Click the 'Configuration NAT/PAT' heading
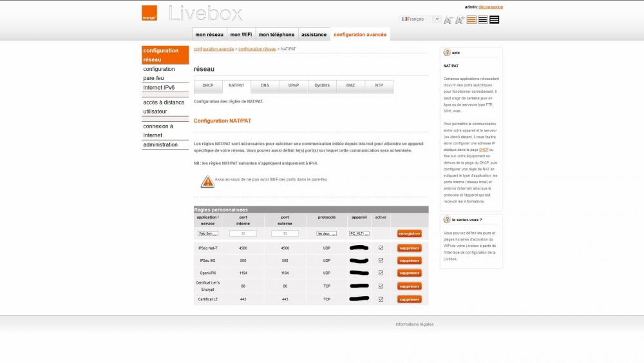Viewport: 644px width, 363px height. coord(222,121)
